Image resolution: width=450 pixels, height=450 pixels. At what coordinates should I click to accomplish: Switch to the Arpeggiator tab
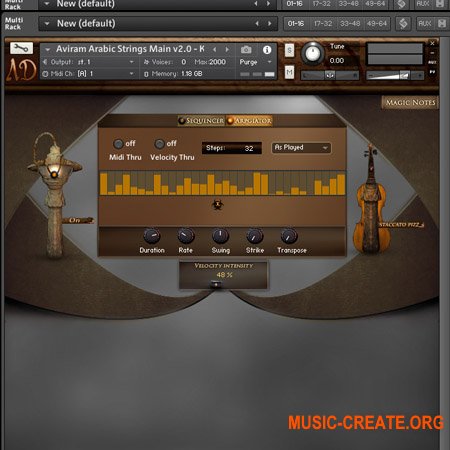[x=249, y=121]
